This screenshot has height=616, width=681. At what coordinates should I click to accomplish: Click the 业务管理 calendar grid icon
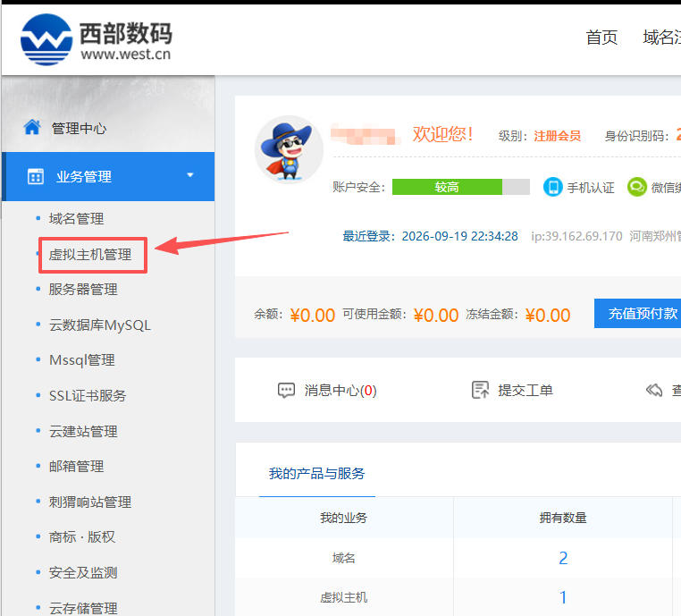click(x=36, y=176)
